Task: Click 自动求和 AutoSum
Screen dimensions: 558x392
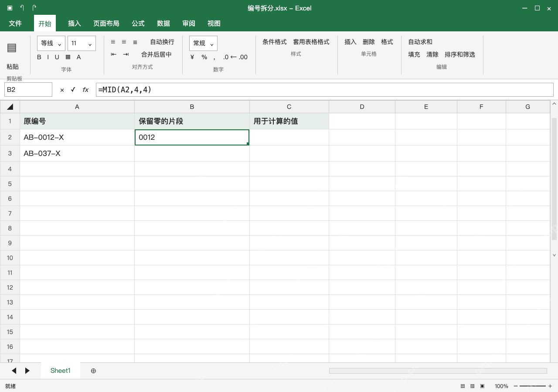Action: pyautogui.click(x=420, y=42)
